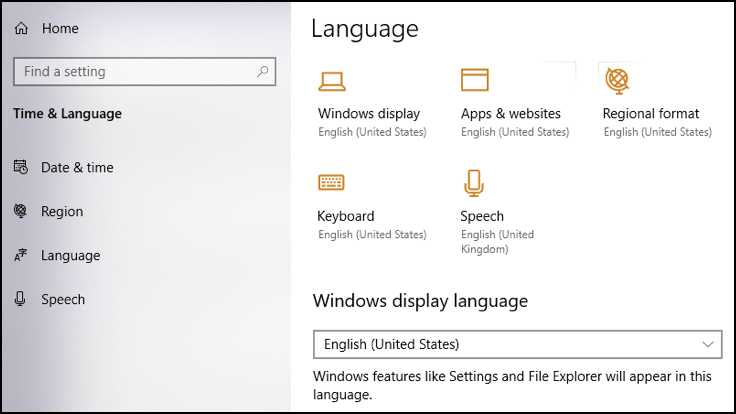Image resolution: width=736 pixels, height=414 pixels.
Task: Click 'English (United States)' under Regional format
Action: [658, 132]
